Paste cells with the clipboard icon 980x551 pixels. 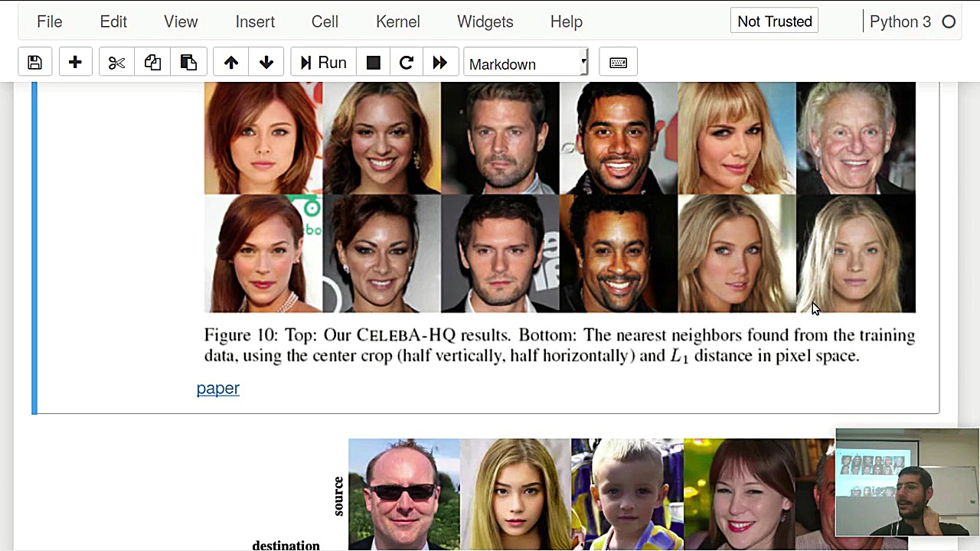point(188,63)
